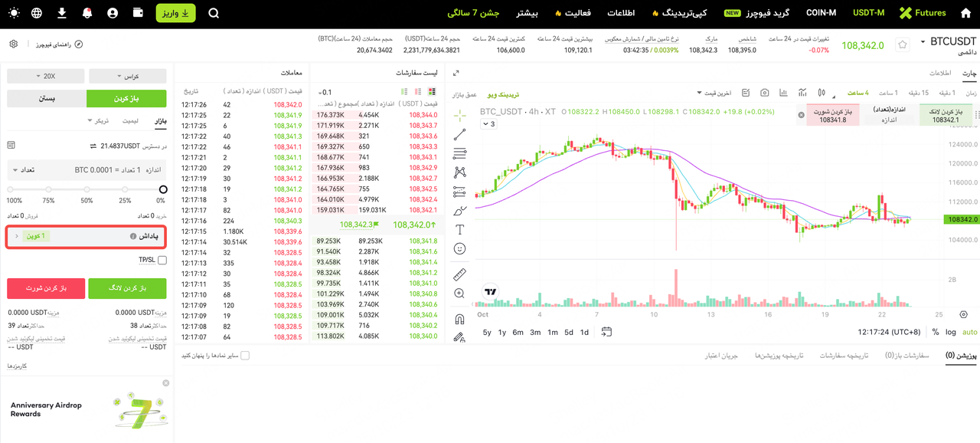Open the user profile icon
The height and width of the screenshot is (443, 980).
113,13
